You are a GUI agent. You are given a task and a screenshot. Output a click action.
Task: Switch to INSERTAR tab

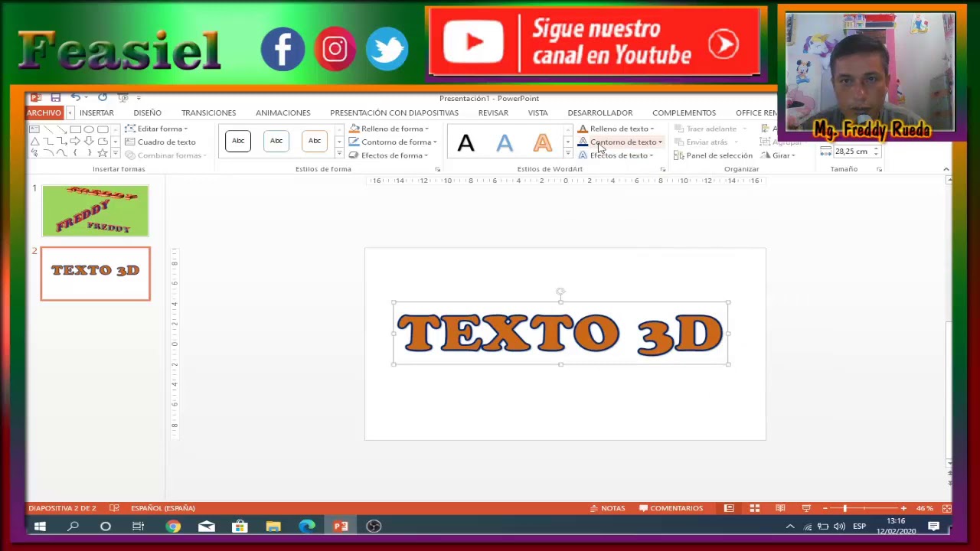click(x=96, y=112)
